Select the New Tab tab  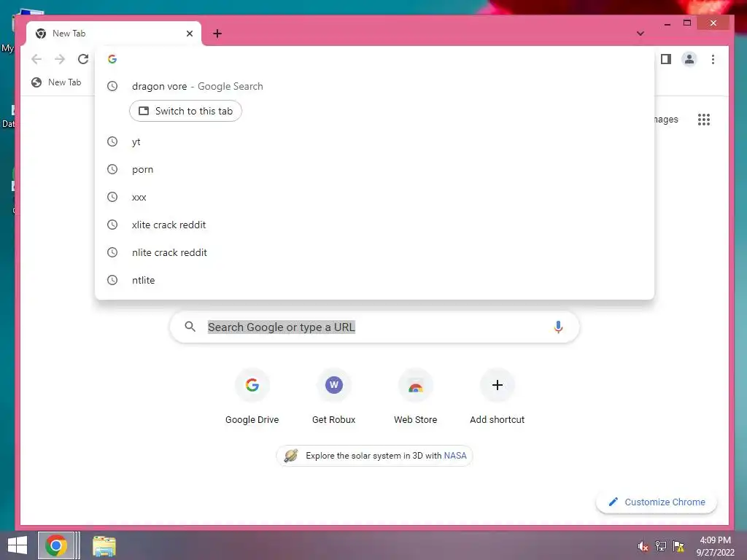tap(115, 34)
